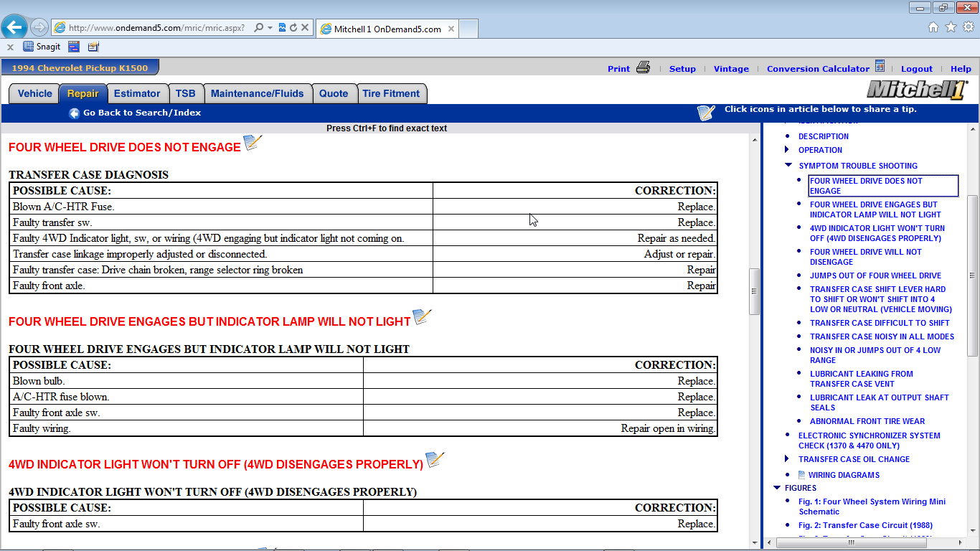This screenshot has height=551, width=980.
Task: Click tip icon beside Indicator Lamp Will Not Light heading
Action: point(423,317)
